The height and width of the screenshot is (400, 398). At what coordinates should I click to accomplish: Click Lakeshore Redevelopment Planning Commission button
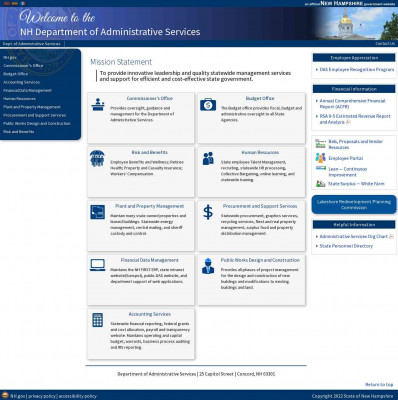click(354, 205)
